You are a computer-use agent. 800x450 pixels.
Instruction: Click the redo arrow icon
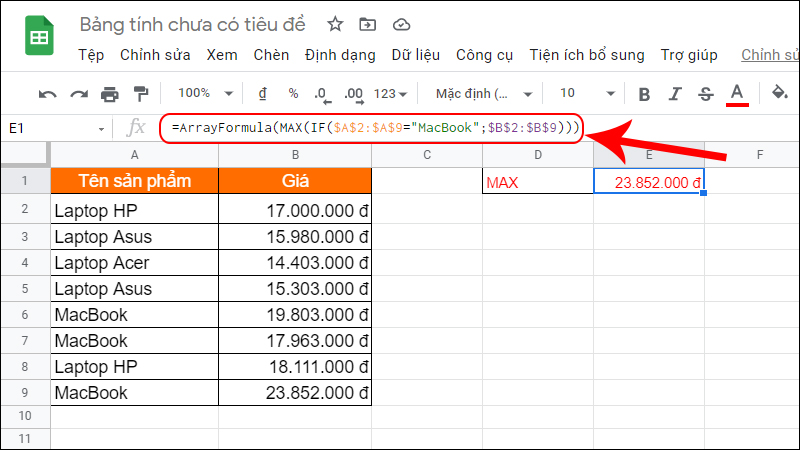coord(78,94)
